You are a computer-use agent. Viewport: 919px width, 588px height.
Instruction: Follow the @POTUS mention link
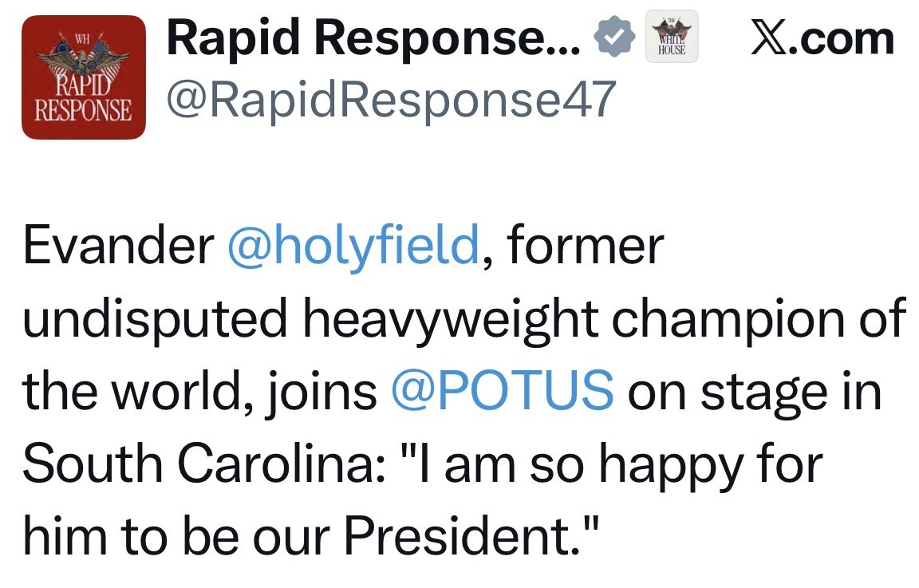point(503,391)
